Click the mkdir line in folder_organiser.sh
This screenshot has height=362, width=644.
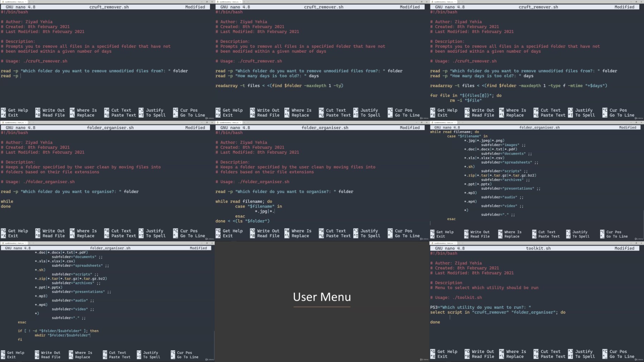62,336
